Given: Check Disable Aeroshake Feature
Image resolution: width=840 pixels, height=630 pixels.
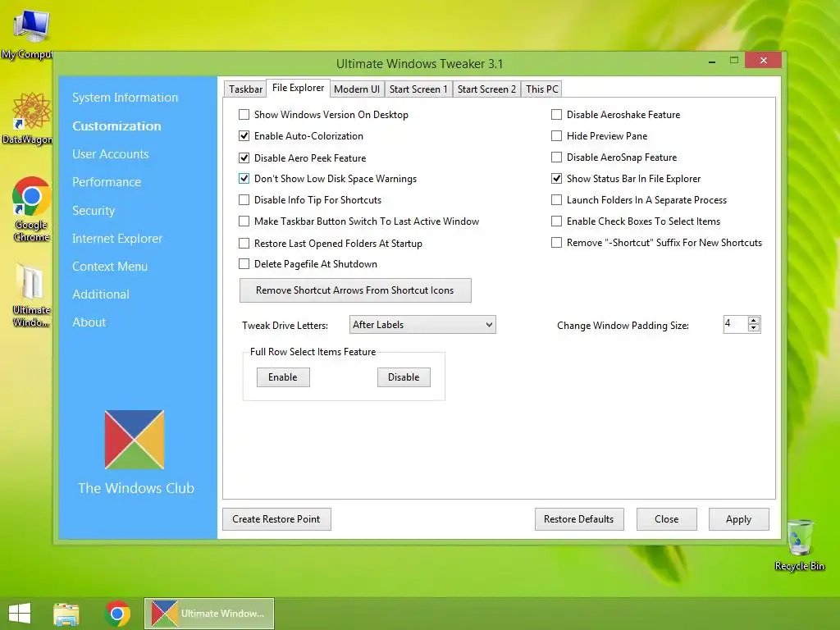Looking at the screenshot, I should 557,115.
